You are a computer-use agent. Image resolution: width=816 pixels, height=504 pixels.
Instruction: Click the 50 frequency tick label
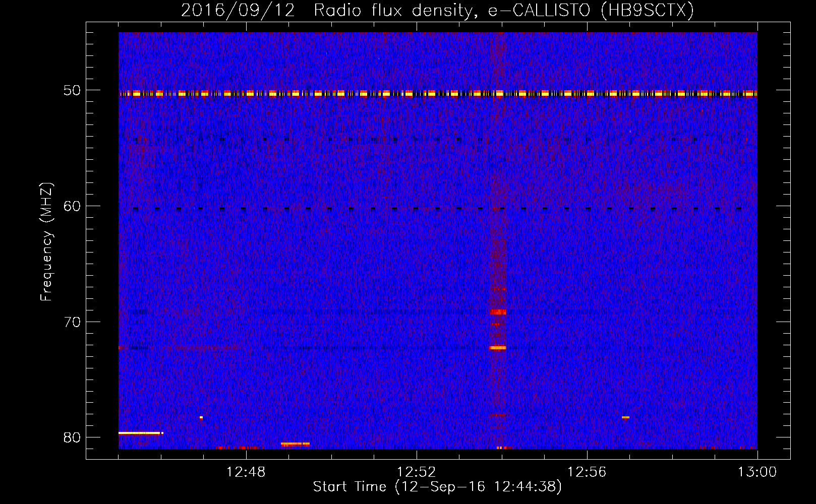coord(72,91)
